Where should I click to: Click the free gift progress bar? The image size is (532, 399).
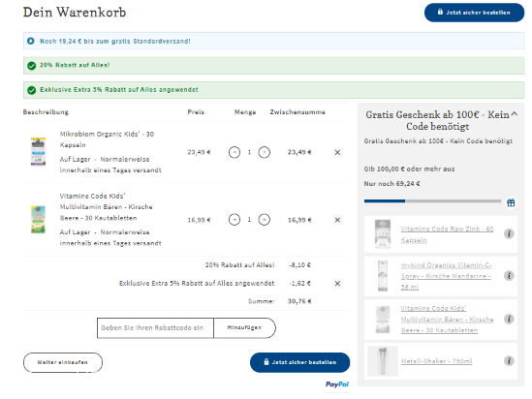point(432,201)
